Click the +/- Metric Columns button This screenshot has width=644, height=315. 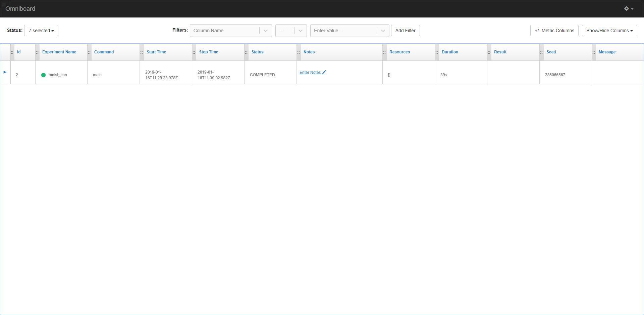pos(554,31)
